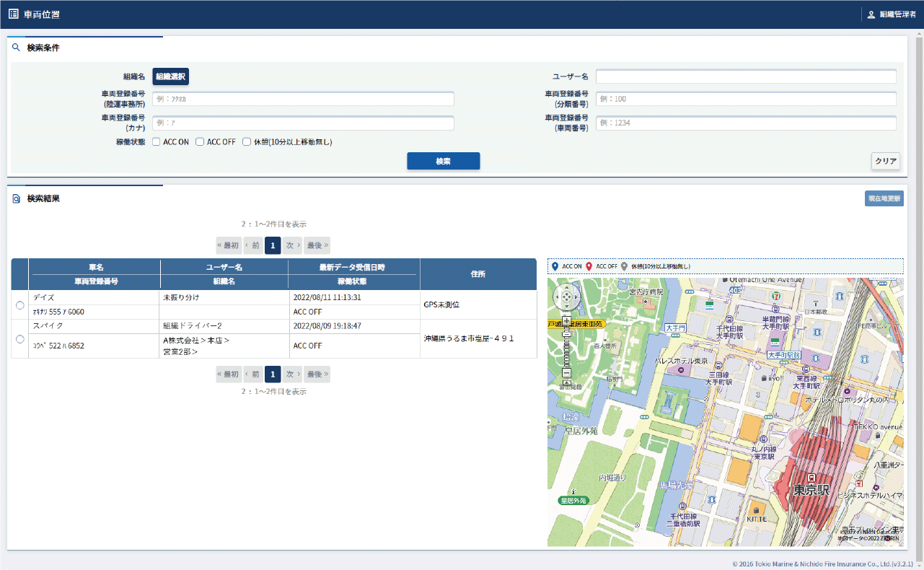Tick the ACC OFF checkbox filter
Viewport: 924px width, 570px height.
coord(201,142)
